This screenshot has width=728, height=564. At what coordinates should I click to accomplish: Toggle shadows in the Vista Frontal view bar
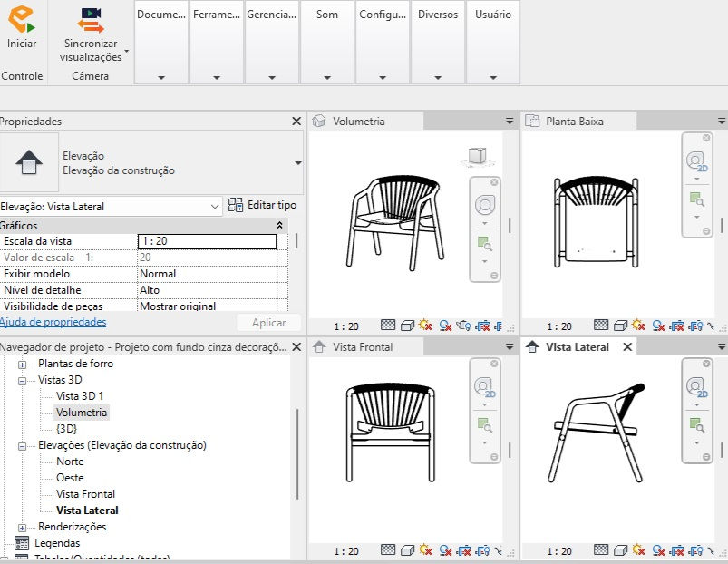pos(445,551)
